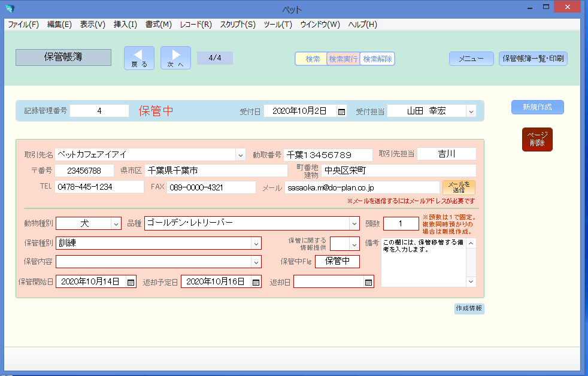Click the 4/4 record counter
Viewport: 588px width, 376px height.
[x=215, y=58]
